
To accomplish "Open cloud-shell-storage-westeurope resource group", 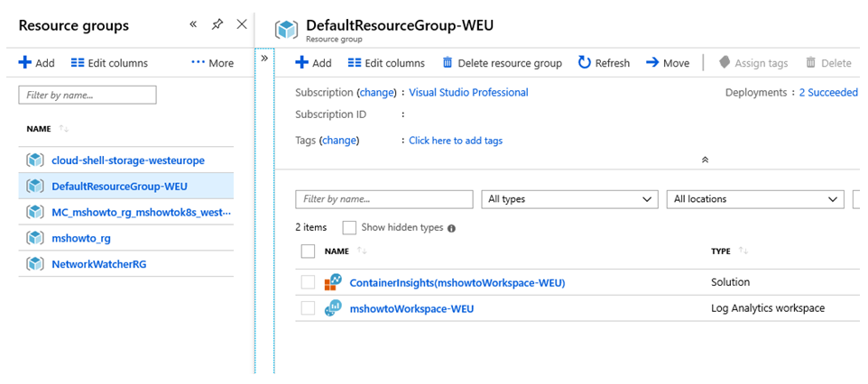I will coord(128,160).
